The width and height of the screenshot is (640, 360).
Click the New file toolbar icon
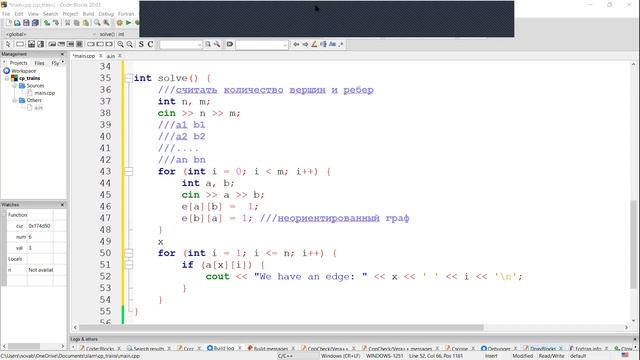click(8, 23)
